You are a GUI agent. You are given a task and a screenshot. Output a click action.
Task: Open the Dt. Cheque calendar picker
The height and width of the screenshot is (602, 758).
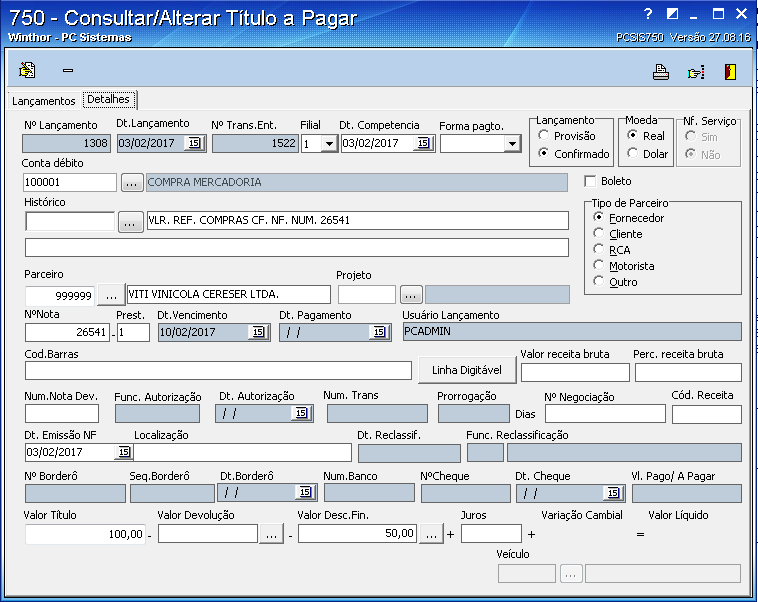pos(613,493)
